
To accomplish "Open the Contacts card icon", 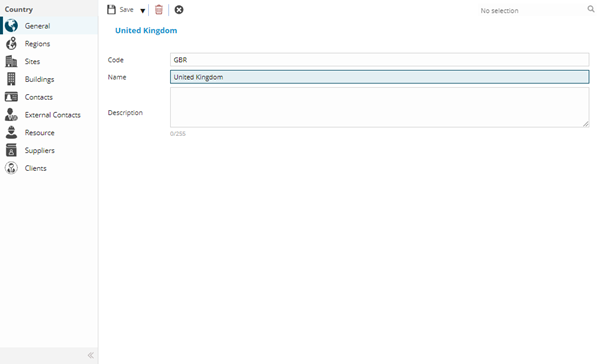I will pyautogui.click(x=11, y=97).
